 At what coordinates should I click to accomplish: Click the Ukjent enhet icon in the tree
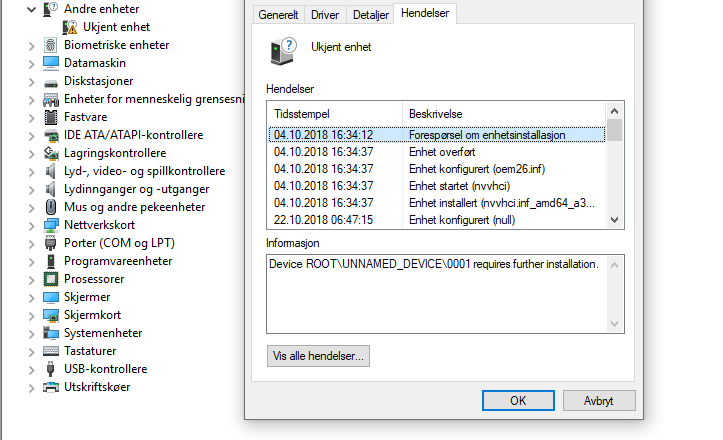point(70,27)
